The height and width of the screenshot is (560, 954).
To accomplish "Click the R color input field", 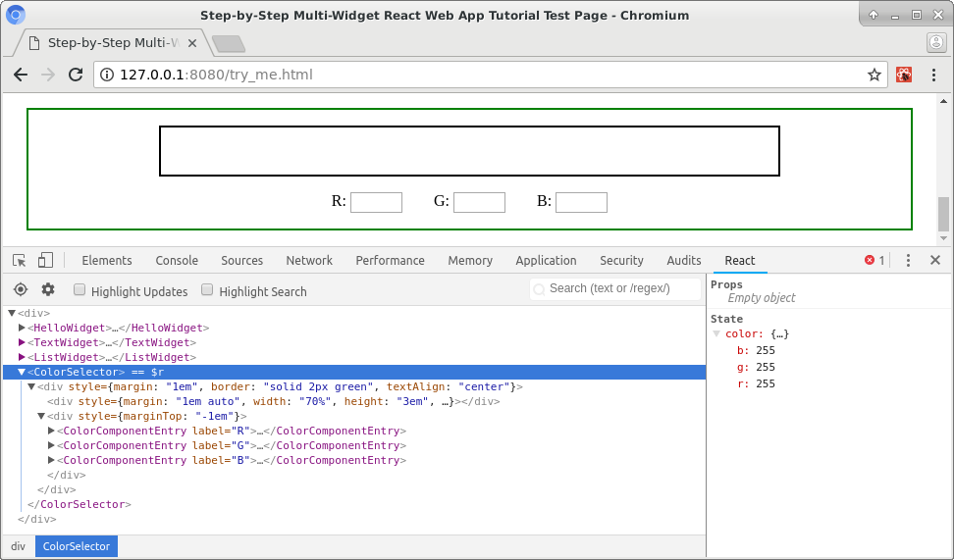I will 376,202.
